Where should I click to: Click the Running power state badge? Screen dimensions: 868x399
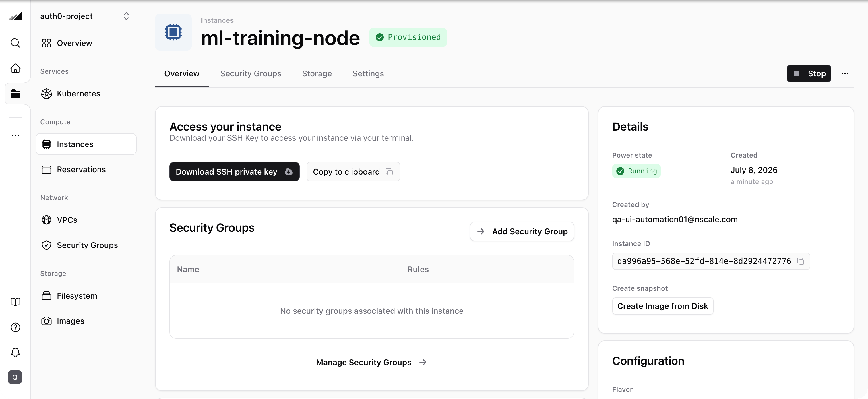coord(636,171)
